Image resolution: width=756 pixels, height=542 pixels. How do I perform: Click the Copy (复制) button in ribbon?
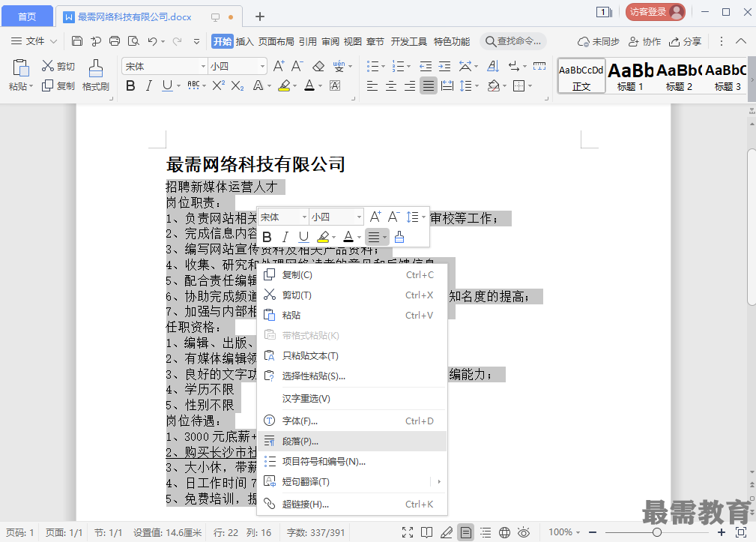tap(58, 85)
